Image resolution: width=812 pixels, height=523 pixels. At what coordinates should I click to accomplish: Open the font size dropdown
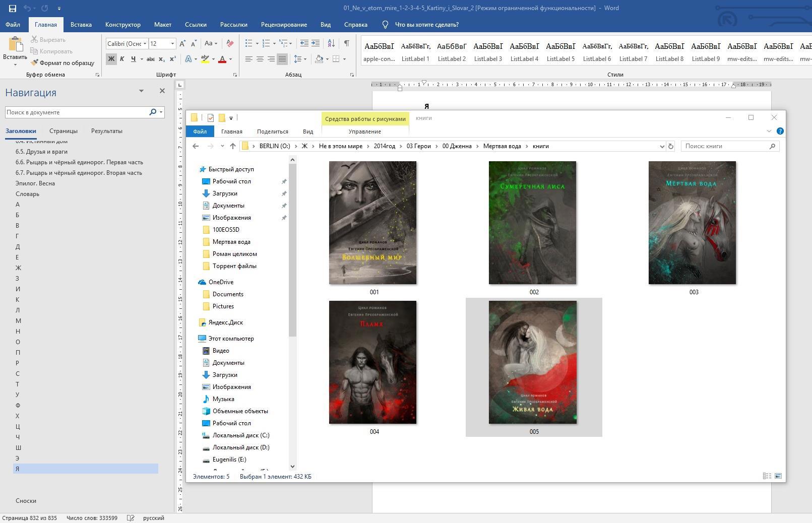pos(172,44)
